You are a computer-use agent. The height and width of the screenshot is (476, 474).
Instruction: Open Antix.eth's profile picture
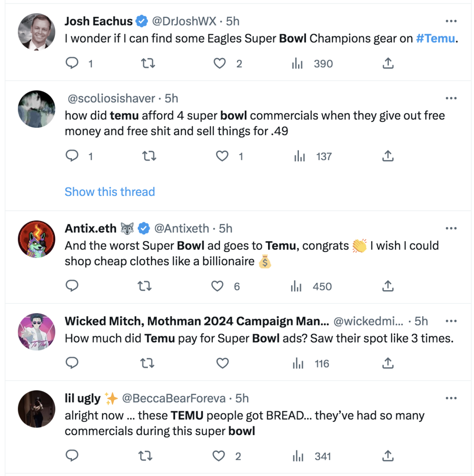(36, 239)
